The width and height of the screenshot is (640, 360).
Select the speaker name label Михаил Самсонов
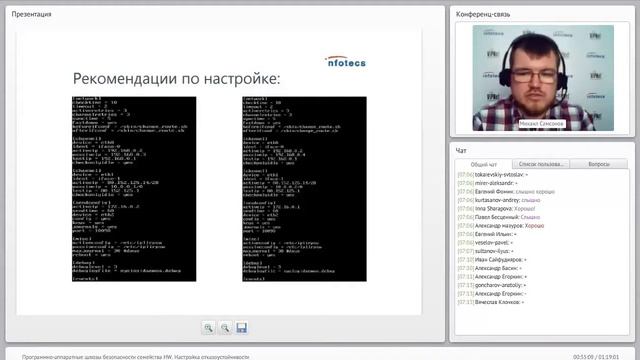point(542,123)
